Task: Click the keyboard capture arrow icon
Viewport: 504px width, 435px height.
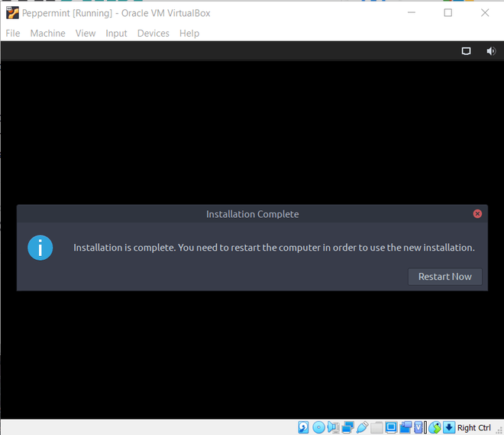Action: [449, 427]
